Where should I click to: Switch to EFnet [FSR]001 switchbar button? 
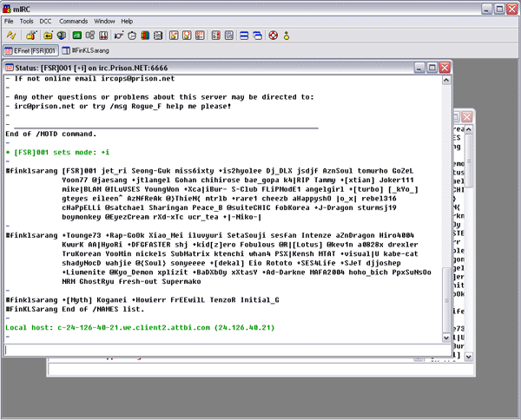click(x=31, y=50)
